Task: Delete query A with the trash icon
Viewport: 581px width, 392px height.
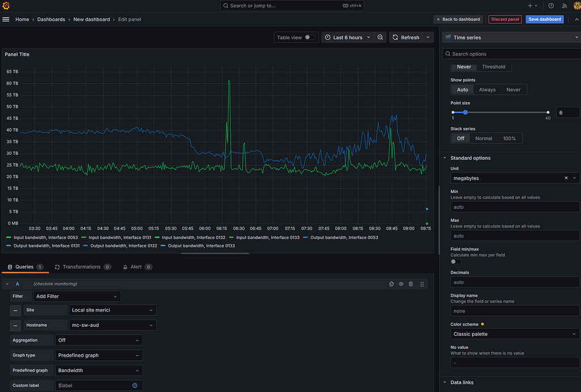Action: coord(411,284)
